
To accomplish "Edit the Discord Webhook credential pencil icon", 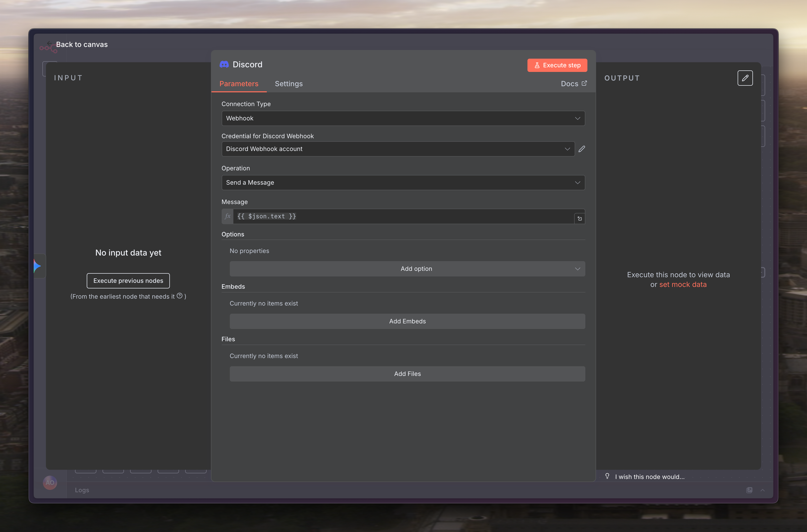I will click(582, 149).
